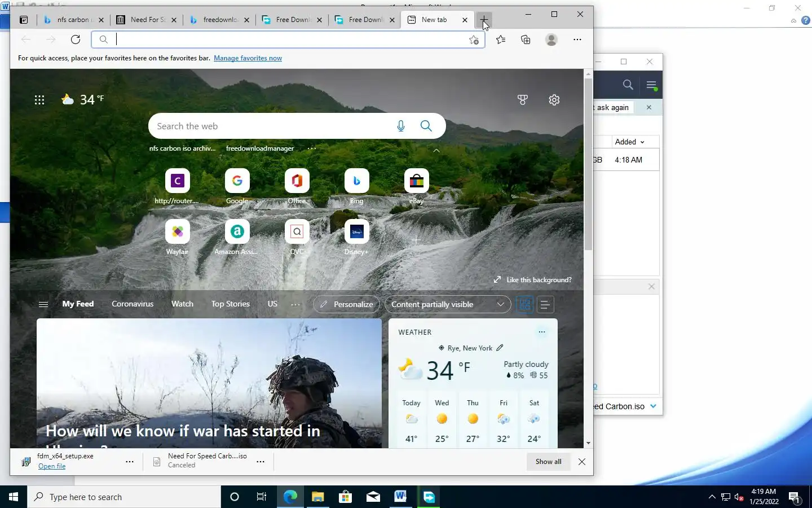Click Show all downloads button
The height and width of the screenshot is (508, 812).
pyautogui.click(x=549, y=462)
